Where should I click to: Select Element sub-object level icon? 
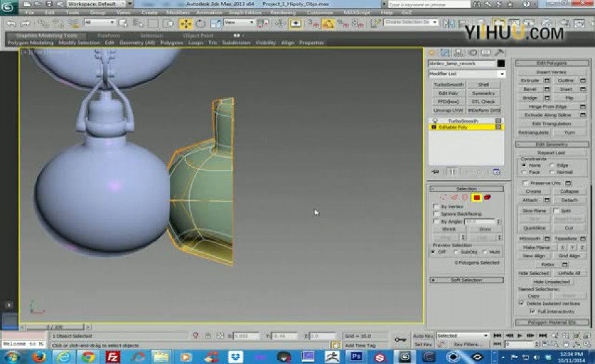(x=488, y=198)
